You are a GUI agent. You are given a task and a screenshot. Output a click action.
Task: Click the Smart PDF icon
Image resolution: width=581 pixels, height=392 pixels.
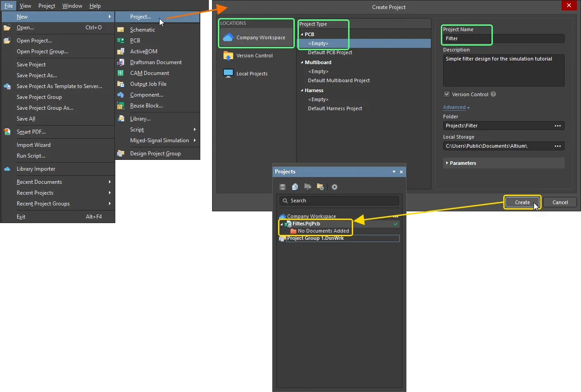point(7,132)
